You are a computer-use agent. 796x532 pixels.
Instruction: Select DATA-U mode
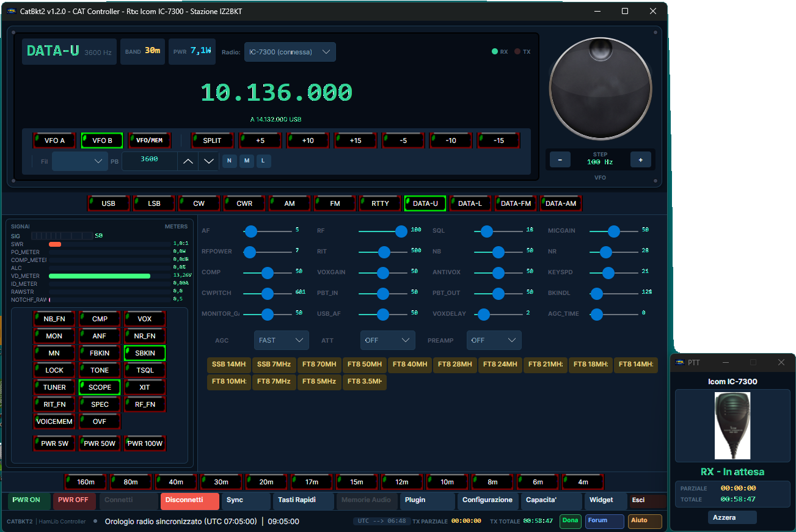click(x=425, y=203)
